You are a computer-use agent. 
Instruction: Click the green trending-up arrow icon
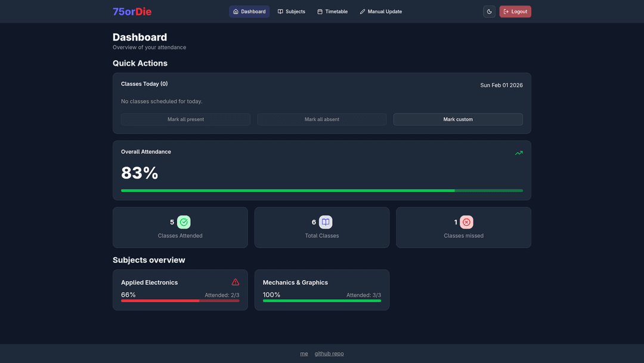point(519,153)
